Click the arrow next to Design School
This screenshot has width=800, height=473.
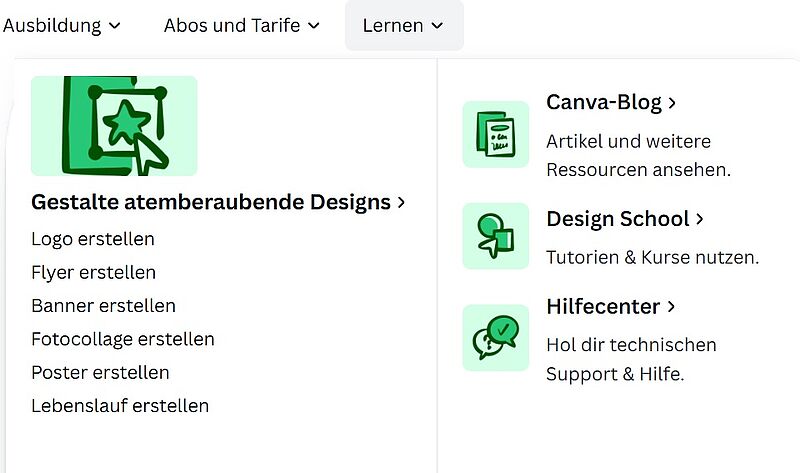point(700,219)
